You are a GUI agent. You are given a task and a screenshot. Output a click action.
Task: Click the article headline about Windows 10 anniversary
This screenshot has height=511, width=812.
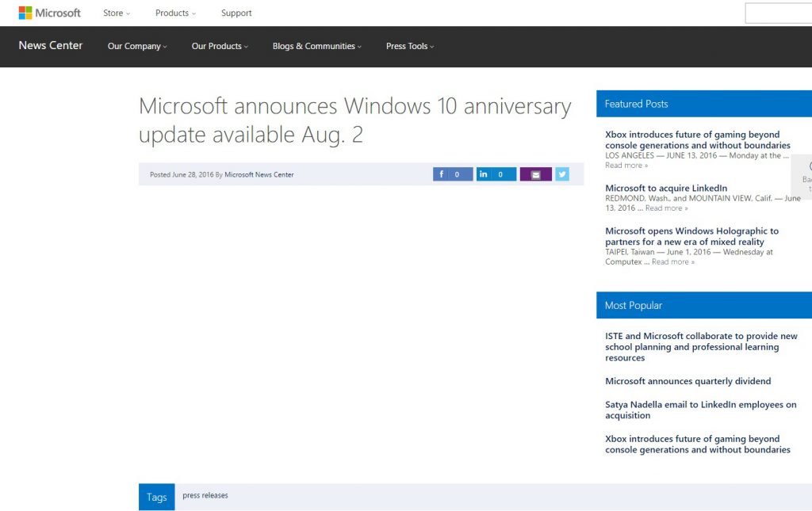(354, 120)
